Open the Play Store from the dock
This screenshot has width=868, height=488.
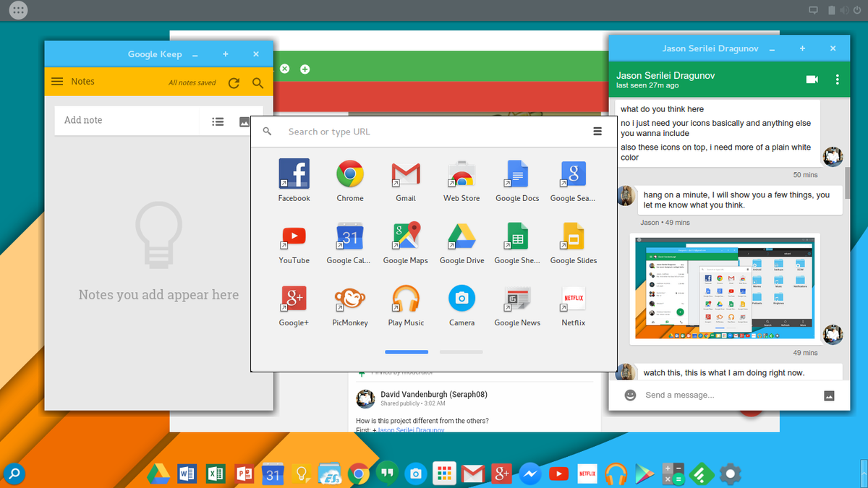coord(644,474)
